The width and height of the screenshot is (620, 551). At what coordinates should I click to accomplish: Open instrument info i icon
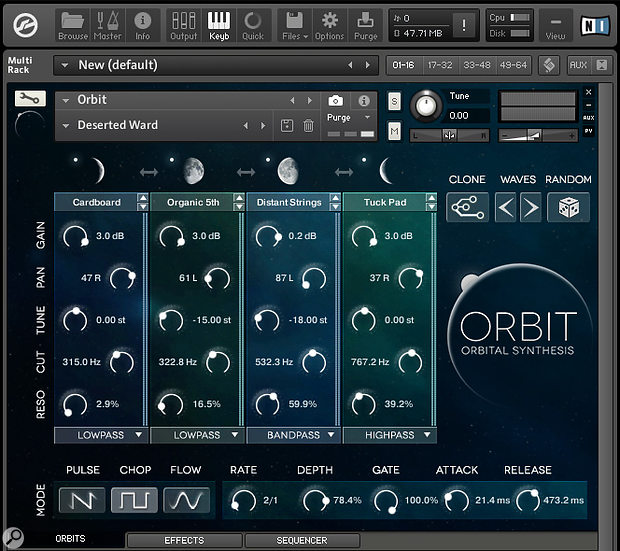(364, 101)
